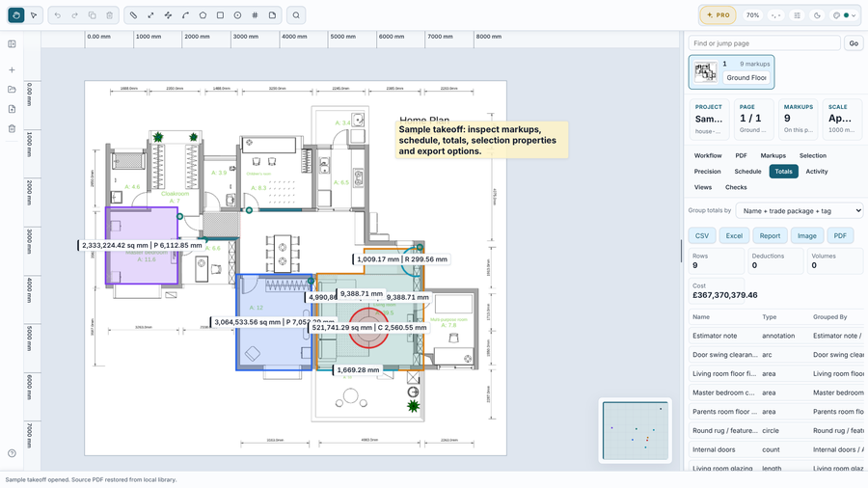Click the plus icon in left sidebar
Screen dimensions: 868x488
12,70
